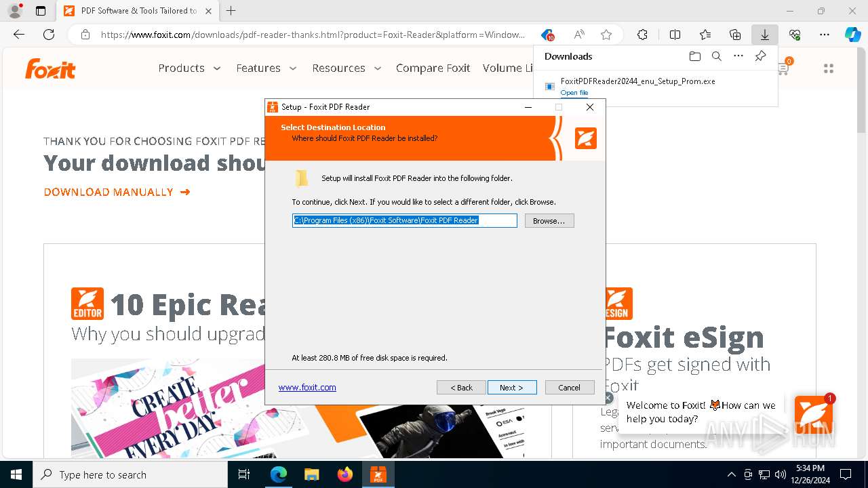The image size is (868, 488).
Task: Click Read aloud icon in address bar
Action: coord(579,35)
